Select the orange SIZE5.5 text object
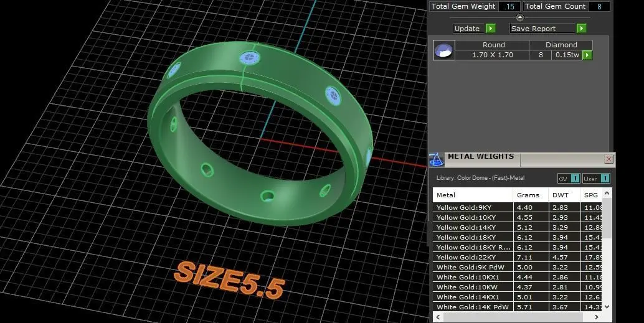This screenshot has width=644, height=323. coord(229,280)
